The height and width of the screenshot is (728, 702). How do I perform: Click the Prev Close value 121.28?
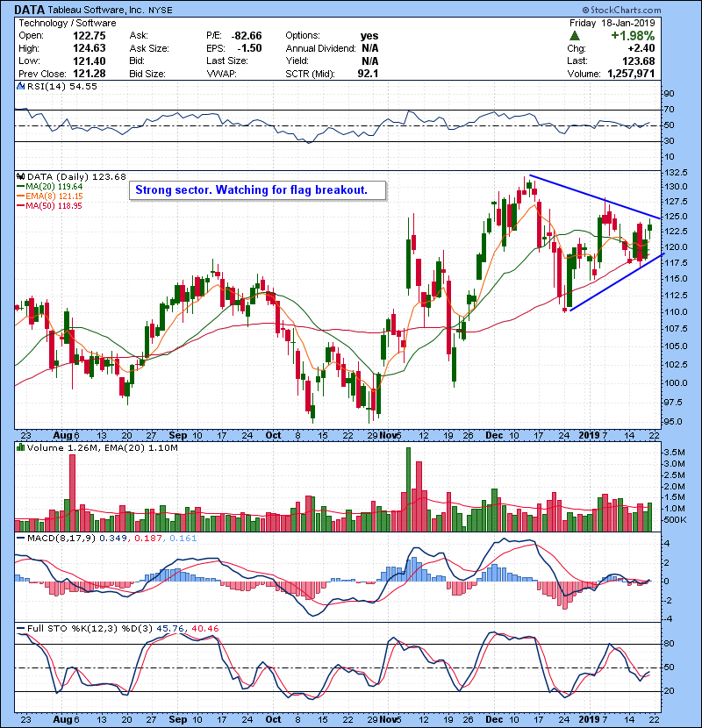coord(90,74)
